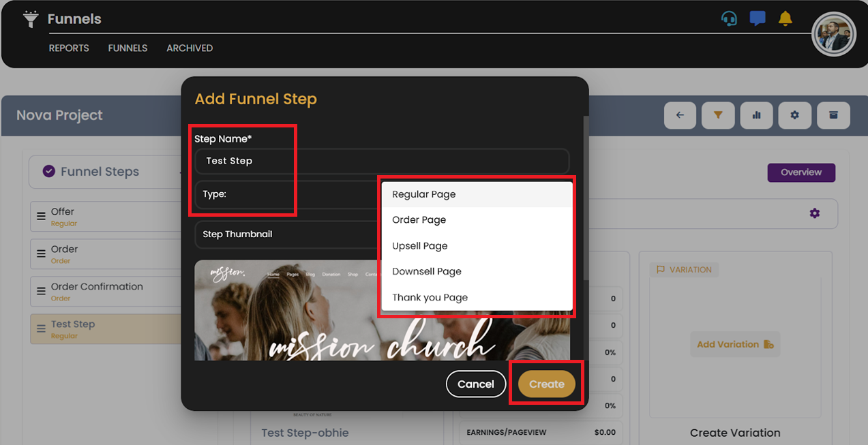Select the Downsell Page option
The height and width of the screenshot is (445, 868).
(x=426, y=271)
